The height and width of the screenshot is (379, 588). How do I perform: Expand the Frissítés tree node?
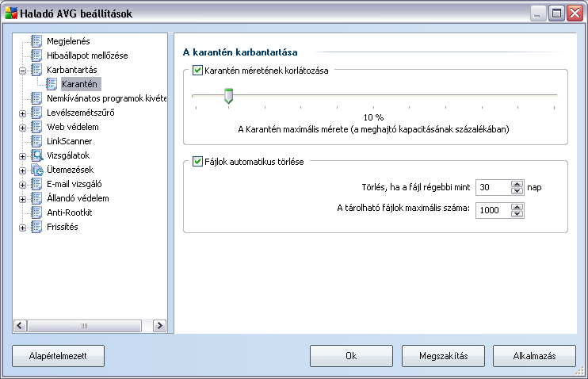[22, 228]
